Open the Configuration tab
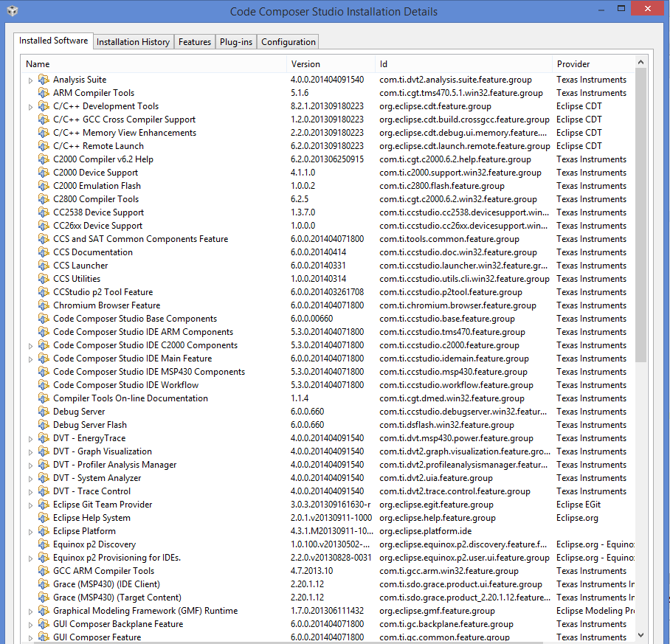The height and width of the screenshot is (644, 670). pos(289,42)
